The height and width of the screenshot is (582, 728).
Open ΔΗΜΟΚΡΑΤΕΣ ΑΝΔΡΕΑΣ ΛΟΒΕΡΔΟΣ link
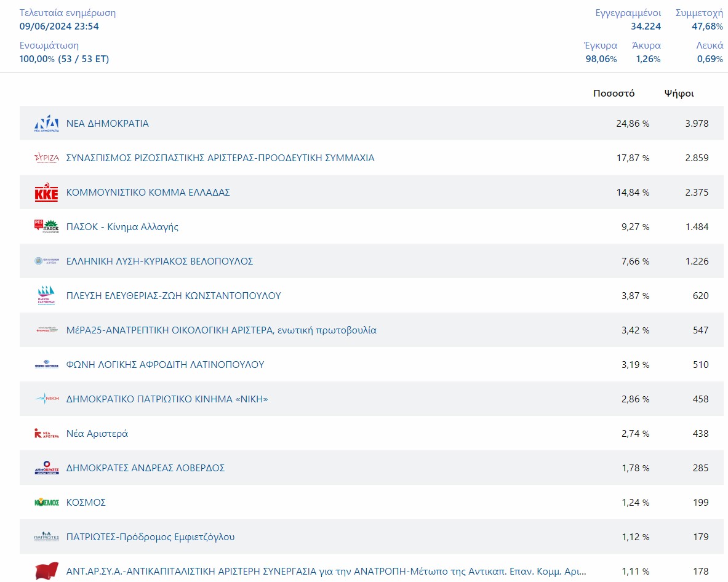pos(145,468)
